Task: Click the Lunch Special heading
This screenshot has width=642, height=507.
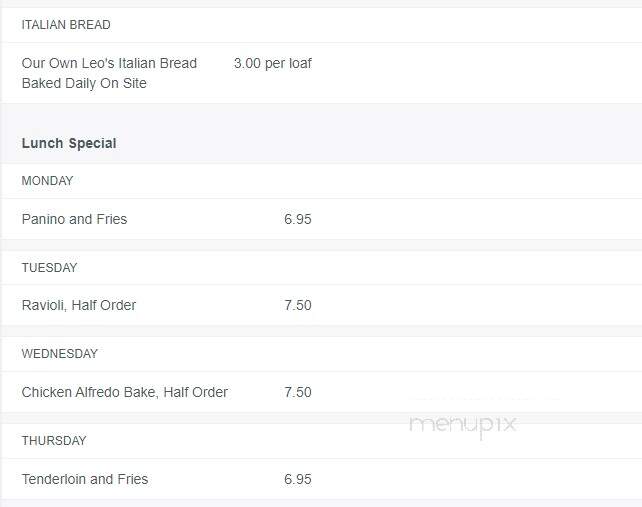Action: (x=69, y=143)
